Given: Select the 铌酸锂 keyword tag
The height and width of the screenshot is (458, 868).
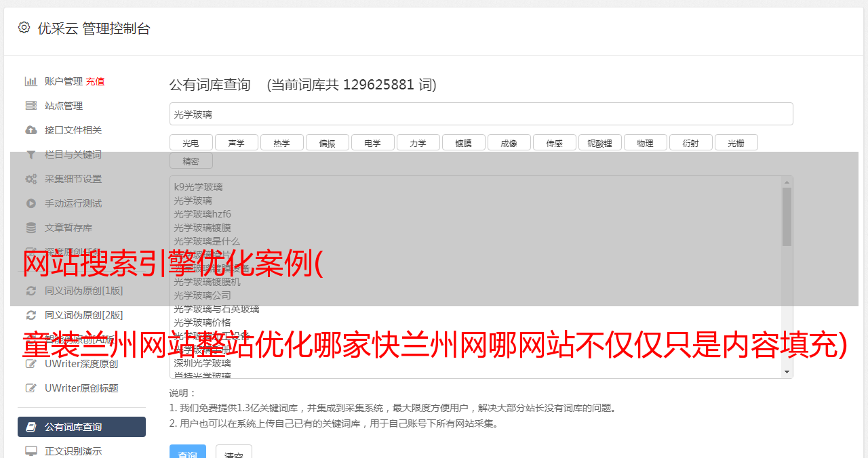Looking at the screenshot, I should click(600, 142).
